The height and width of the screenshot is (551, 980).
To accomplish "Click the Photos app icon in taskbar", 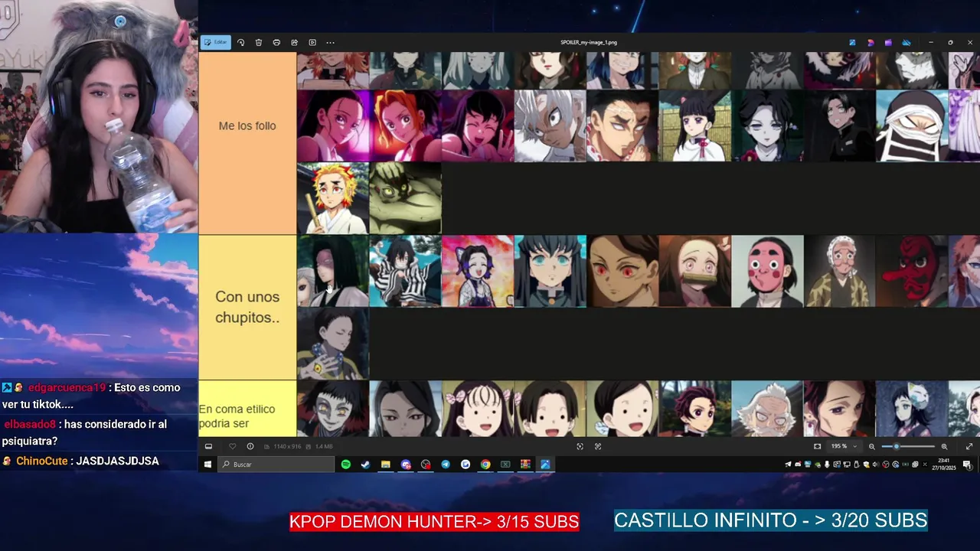I will click(x=545, y=465).
